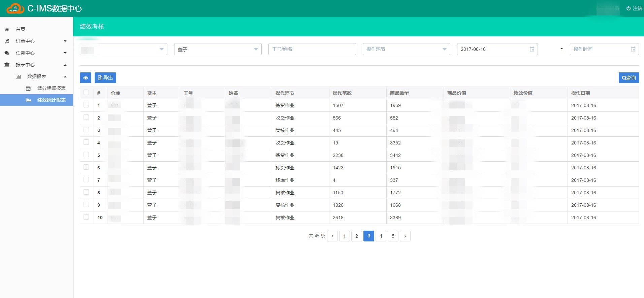The height and width of the screenshot is (298, 644).
Task: Go to page 2
Action: tap(357, 236)
